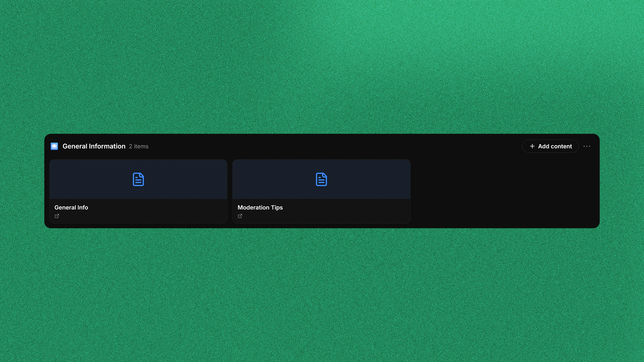Open the General Info card title
Screen dimensions: 644x362
(71, 207)
